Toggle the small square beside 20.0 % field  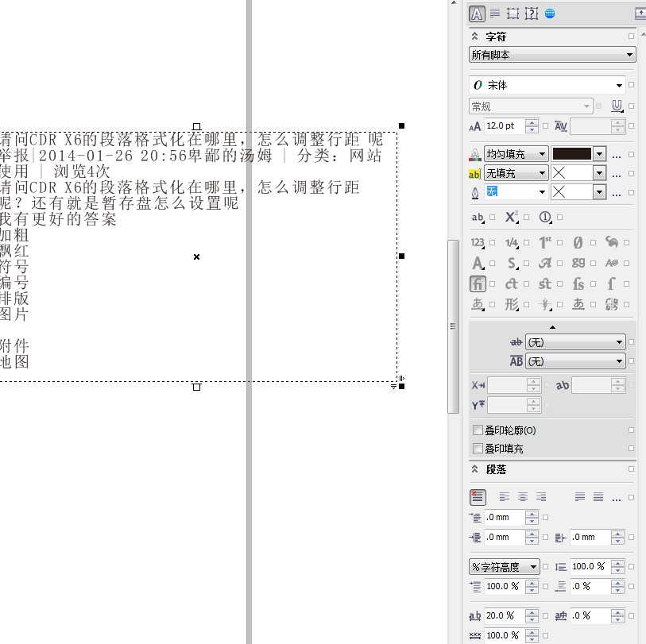(545, 615)
